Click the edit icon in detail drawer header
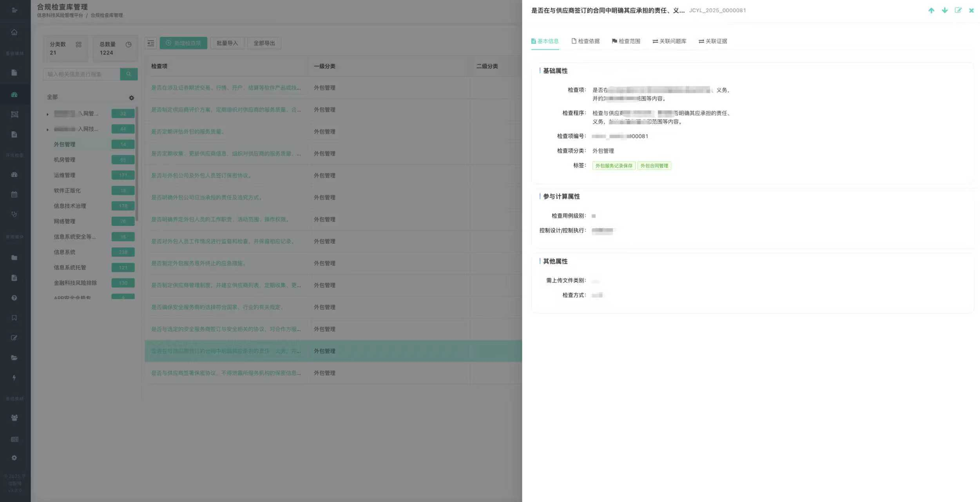The image size is (980, 502). coord(958,11)
